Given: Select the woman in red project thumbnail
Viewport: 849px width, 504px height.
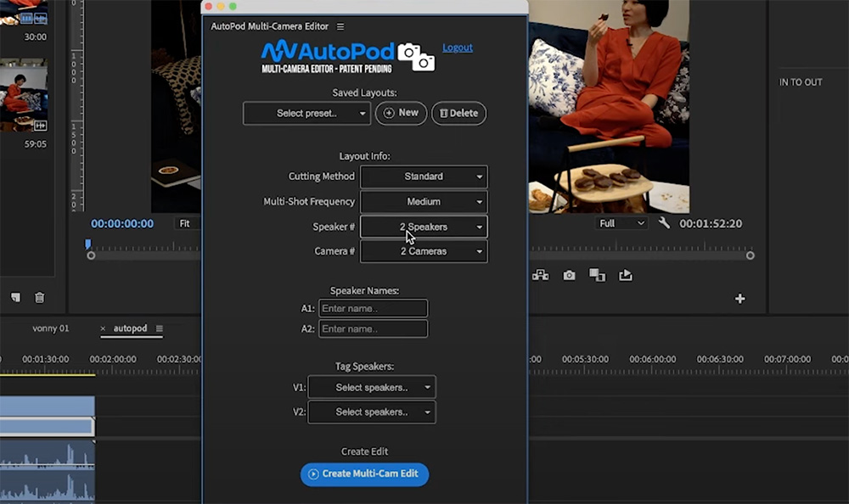Looking at the screenshot, I should [24, 95].
